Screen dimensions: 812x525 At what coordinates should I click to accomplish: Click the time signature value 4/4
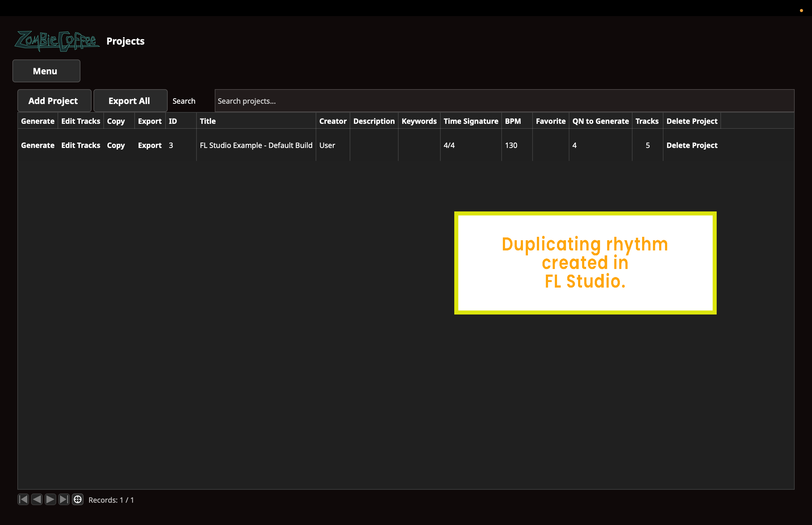pyautogui.click(x=449, y=145)
